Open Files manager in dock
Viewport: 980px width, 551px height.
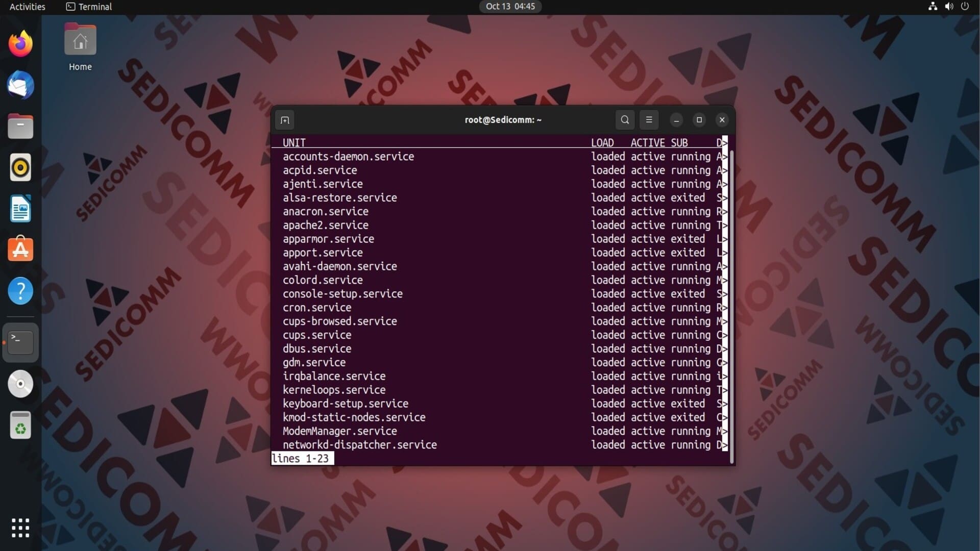coord(20,127)
